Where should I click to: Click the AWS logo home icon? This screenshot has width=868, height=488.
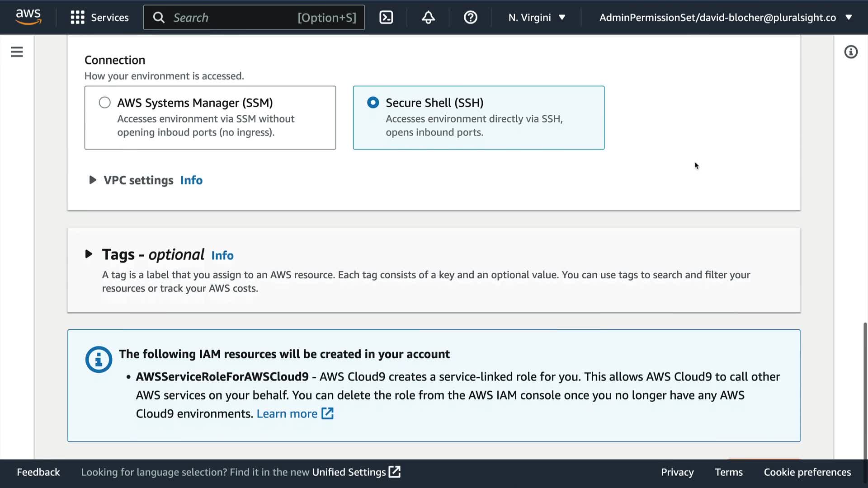[x=28, y=17]
